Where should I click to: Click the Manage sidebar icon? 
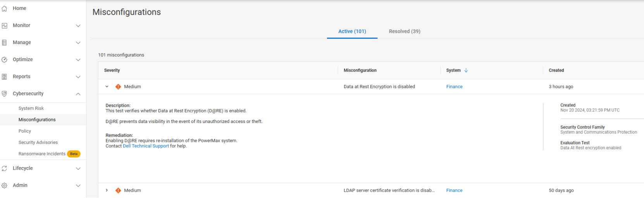tap(4, 43)
